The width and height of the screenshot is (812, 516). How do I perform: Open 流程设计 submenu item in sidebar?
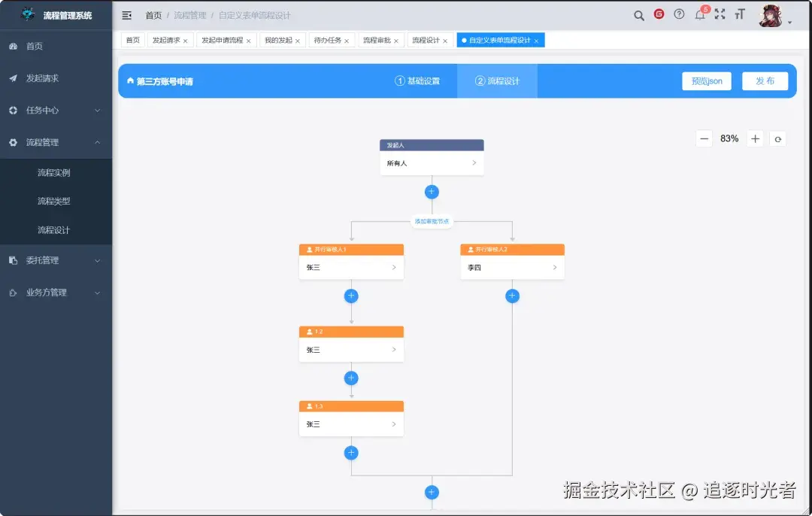point(56,230)
